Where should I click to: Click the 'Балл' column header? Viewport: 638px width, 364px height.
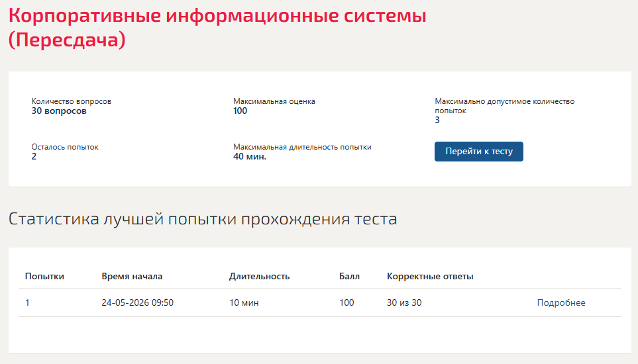[350, 276]
